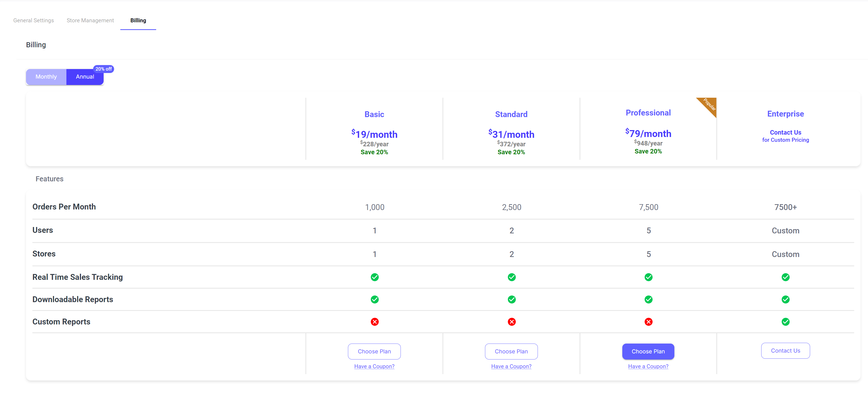The height and width of the screenshot is (394, 868).
Task: Switch to Store Management tab
Action: coord(90,20)
